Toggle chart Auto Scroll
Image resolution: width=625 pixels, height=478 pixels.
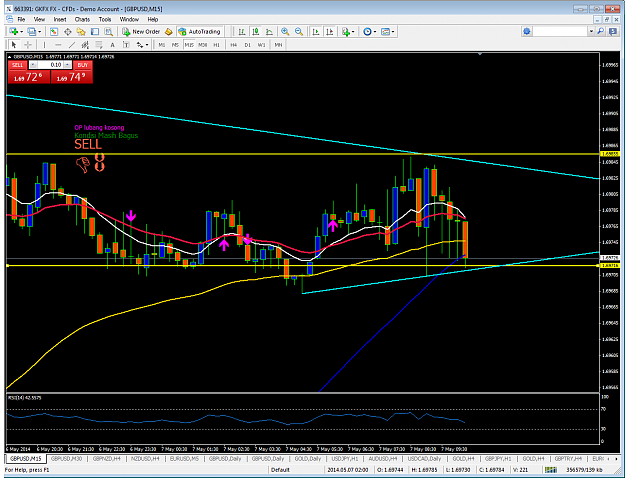(x=316, y=31)
